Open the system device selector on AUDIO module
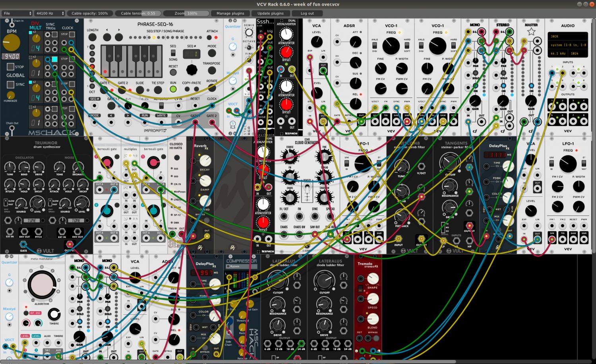This screenshot has width=596, height=364. (567, 45)
